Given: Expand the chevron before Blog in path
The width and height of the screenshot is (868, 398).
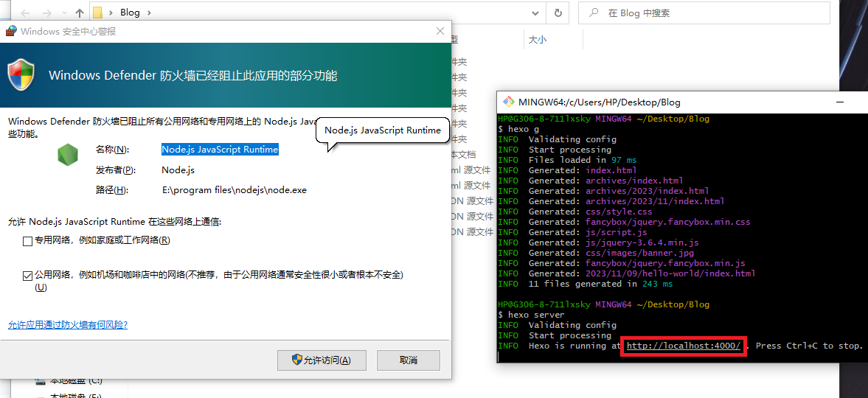Looking at the screenshot, I should pyautogui.click(x=111, y=13).
